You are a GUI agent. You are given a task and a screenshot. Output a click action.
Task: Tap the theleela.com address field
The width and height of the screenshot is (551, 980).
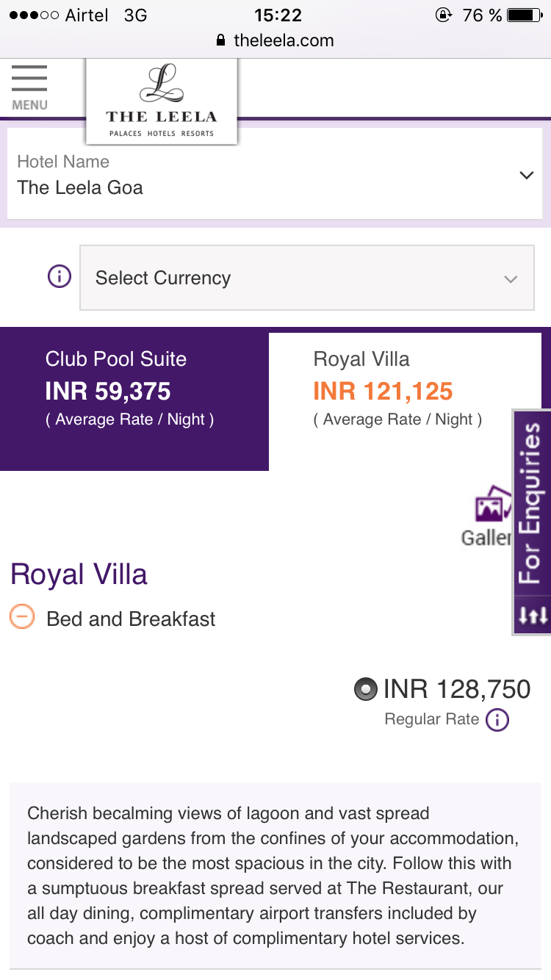click(x=283, y=41)
